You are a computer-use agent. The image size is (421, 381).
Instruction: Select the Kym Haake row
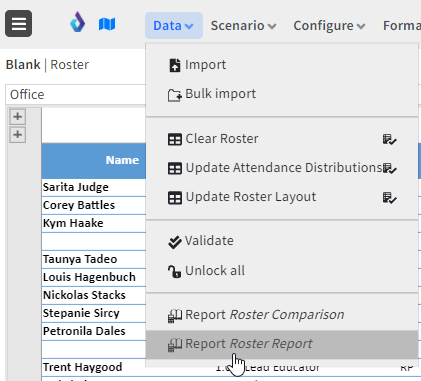coord(94,223)
